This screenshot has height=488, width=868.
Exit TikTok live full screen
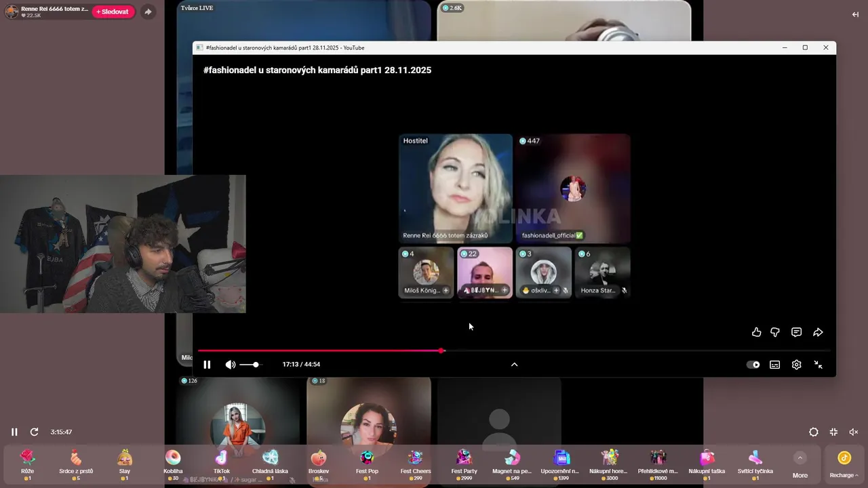(x=833, y=432)
